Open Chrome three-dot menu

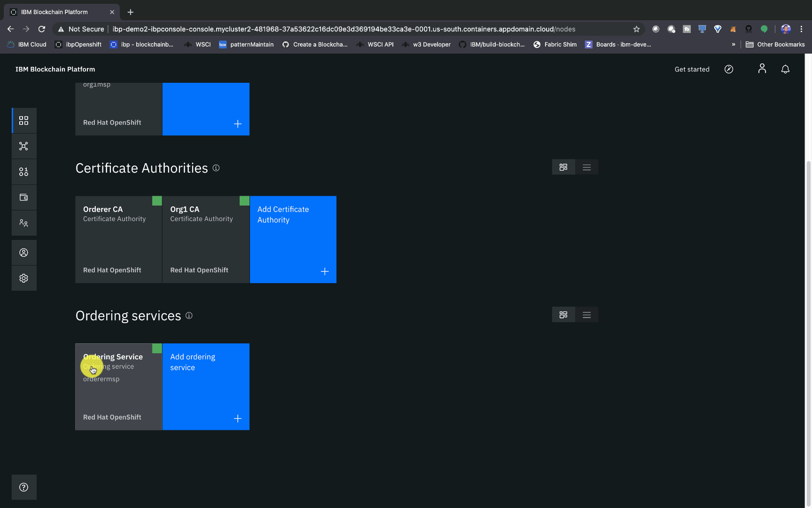tap(801, 29)
